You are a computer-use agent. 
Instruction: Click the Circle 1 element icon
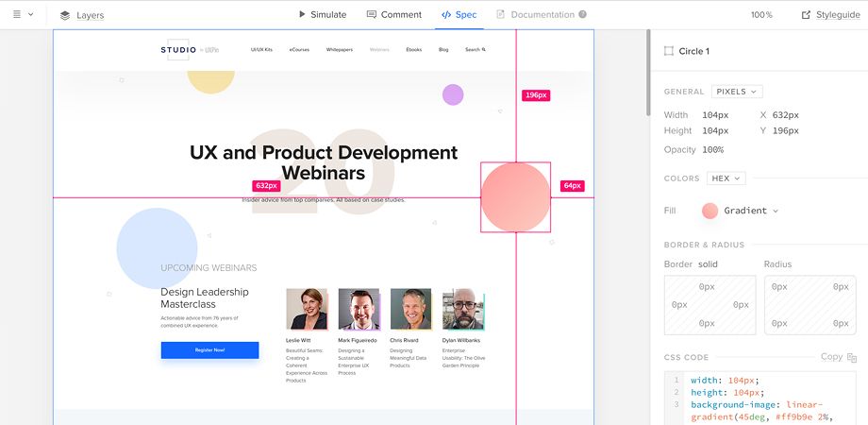pos(669,51)
